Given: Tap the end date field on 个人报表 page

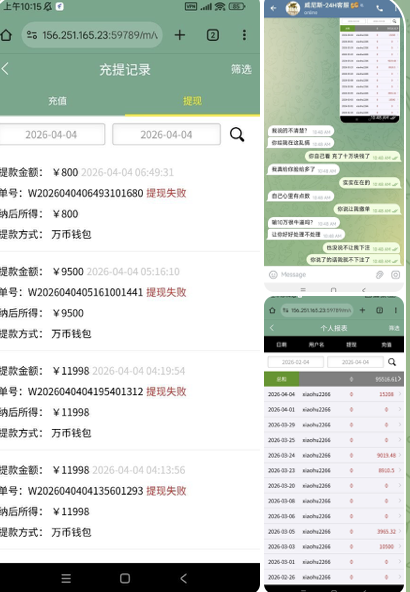Looking at the screenshot, I should (x=355, y=362).
